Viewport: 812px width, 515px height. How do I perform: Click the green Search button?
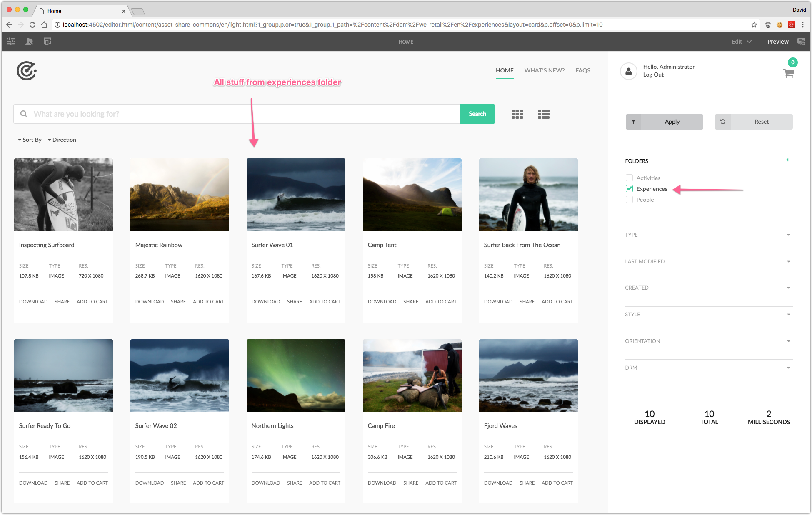pos(477,114)
